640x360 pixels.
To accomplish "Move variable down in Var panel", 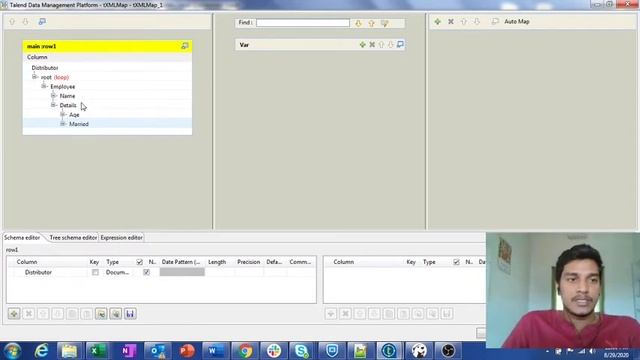I will pos(391,44).
